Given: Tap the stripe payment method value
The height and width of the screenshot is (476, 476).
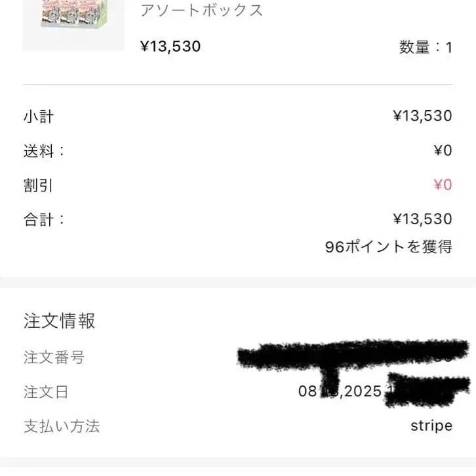Looking at the screenshot, I should pos(431,426).
